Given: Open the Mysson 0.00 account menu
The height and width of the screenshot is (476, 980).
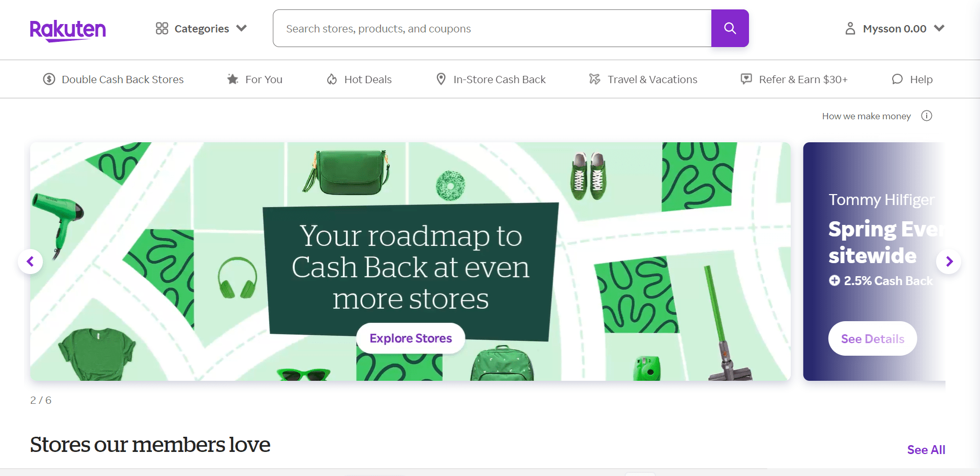Looking at the screenshot, I should pos(895,28).
